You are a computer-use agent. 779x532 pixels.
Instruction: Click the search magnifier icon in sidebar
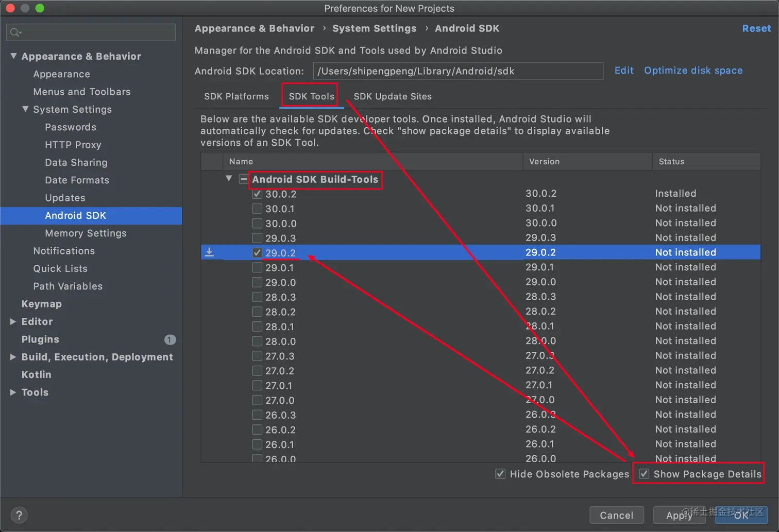click(15, 32)
